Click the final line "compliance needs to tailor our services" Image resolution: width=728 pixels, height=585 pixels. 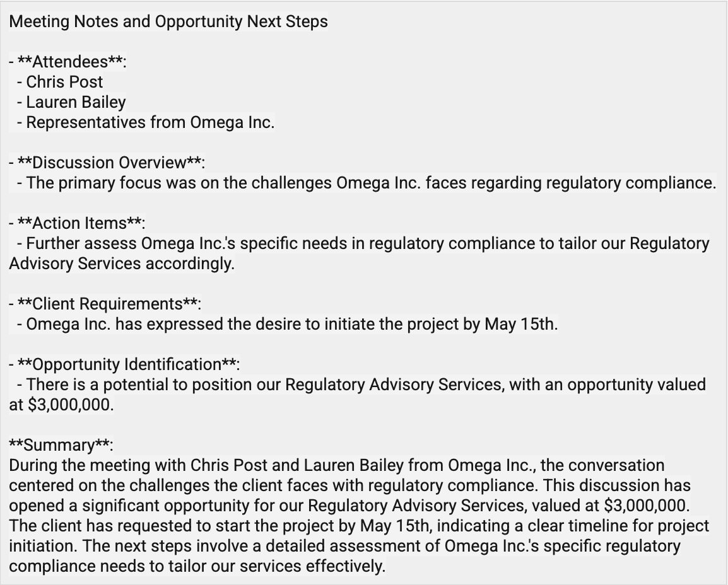pyautogui.click(x=197, y=566)
